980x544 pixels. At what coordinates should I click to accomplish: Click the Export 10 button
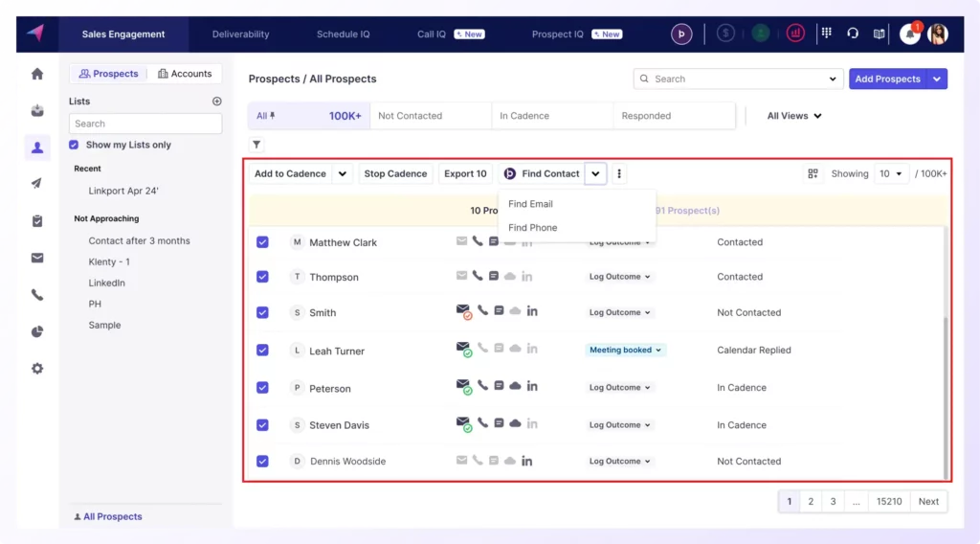point(465,173)
